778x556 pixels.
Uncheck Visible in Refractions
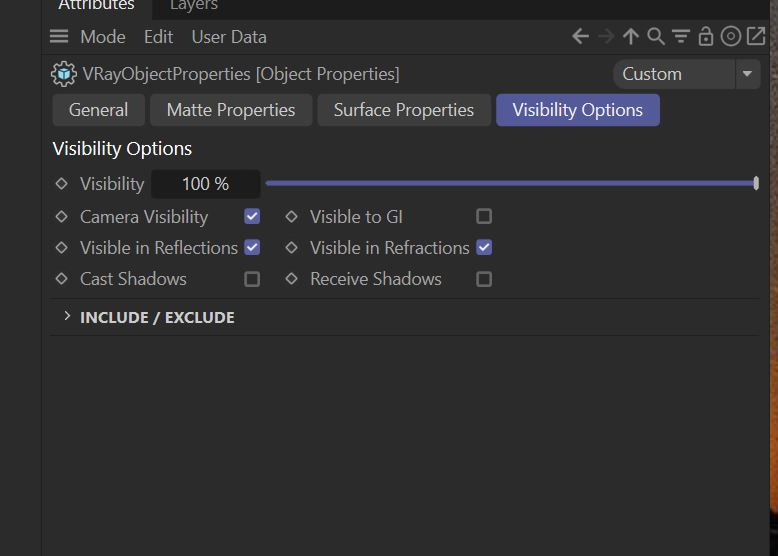point(484,247)
